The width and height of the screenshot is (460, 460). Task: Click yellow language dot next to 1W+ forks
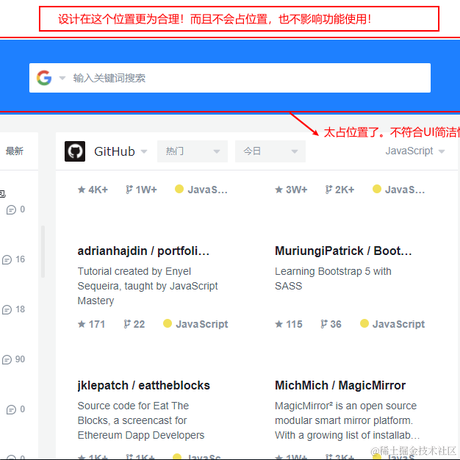tap(179, 189)
